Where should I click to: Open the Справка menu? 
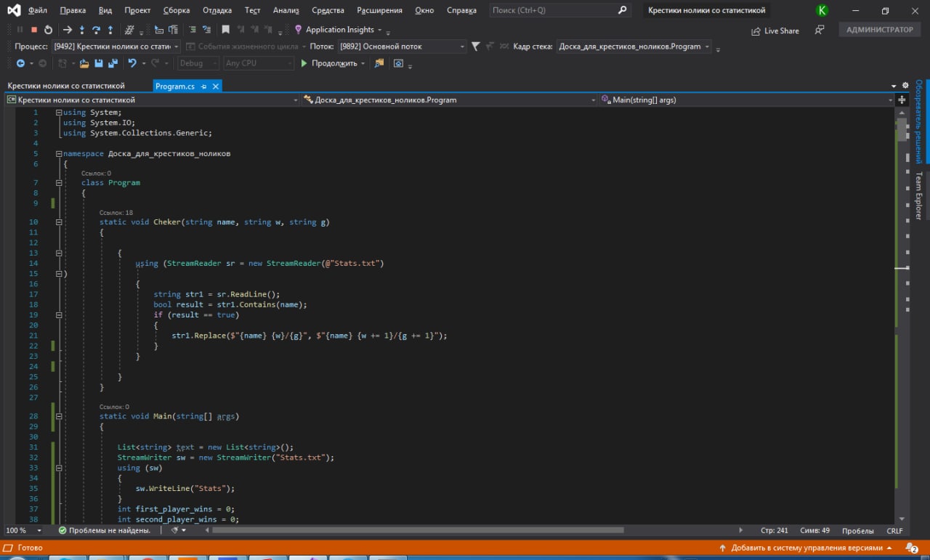click(461, 11)
